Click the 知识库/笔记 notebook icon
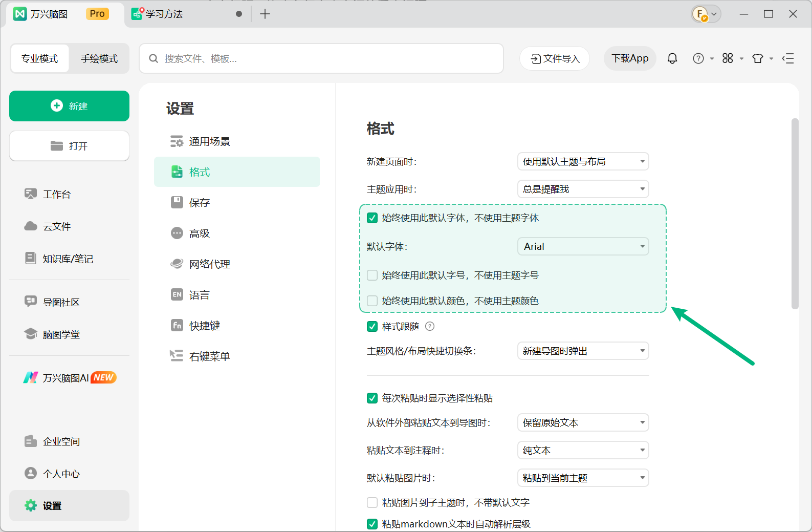 pos(31,258)
